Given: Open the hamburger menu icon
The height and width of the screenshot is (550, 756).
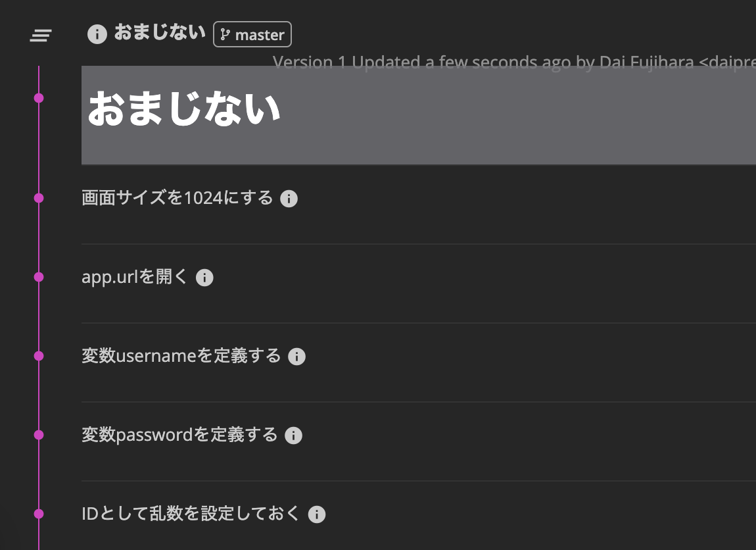Looking at the screenshot, I should coord(41,36).
